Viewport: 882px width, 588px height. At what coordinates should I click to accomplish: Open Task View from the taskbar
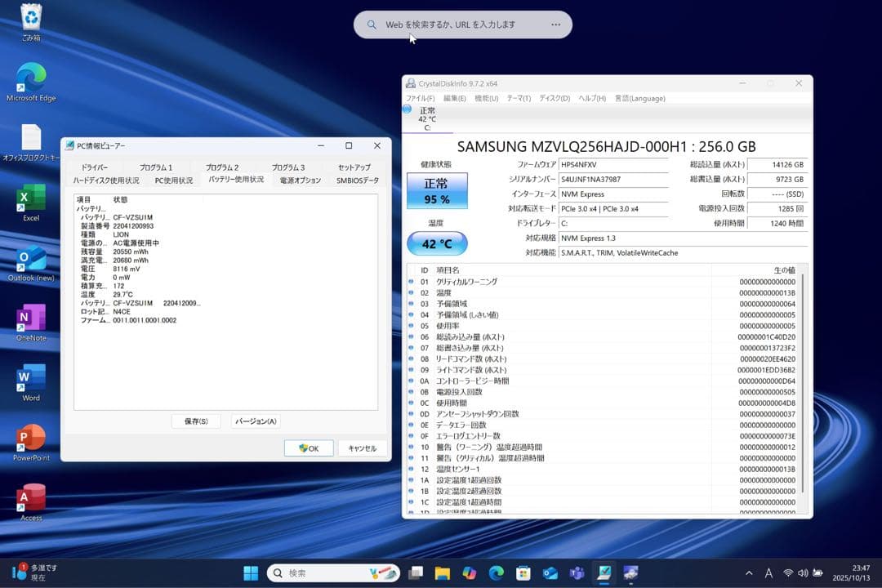pos(416,572)
